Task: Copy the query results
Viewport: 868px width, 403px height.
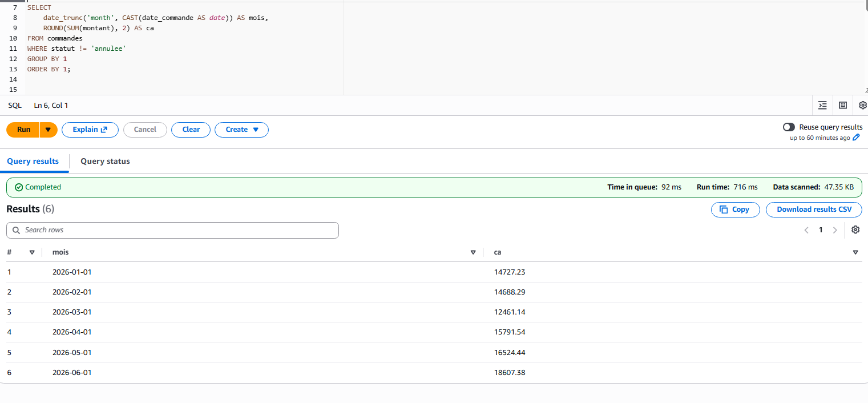Action: 735,209
